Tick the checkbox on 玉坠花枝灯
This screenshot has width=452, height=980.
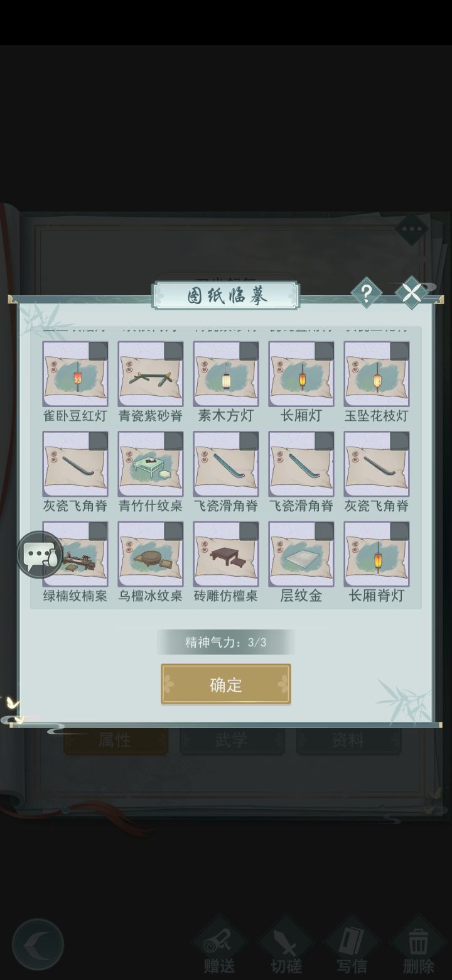pyautogui.click(x=399, y=351)
